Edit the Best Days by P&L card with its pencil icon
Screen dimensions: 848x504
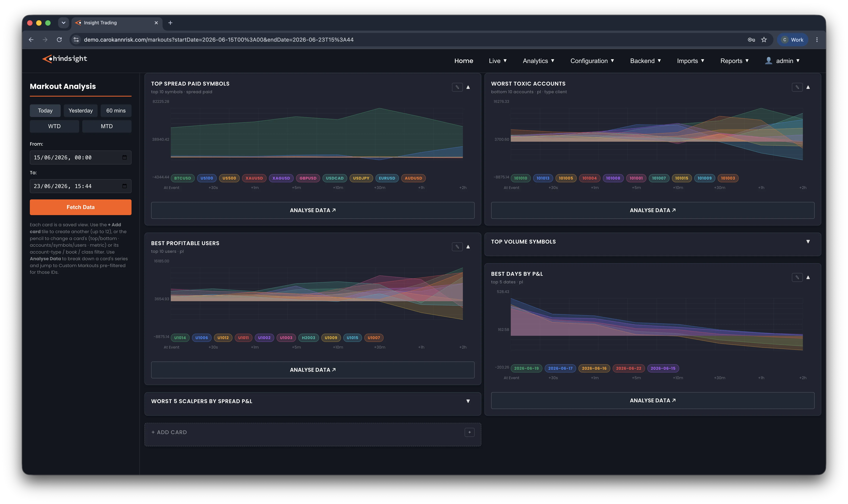coord(797,278)
